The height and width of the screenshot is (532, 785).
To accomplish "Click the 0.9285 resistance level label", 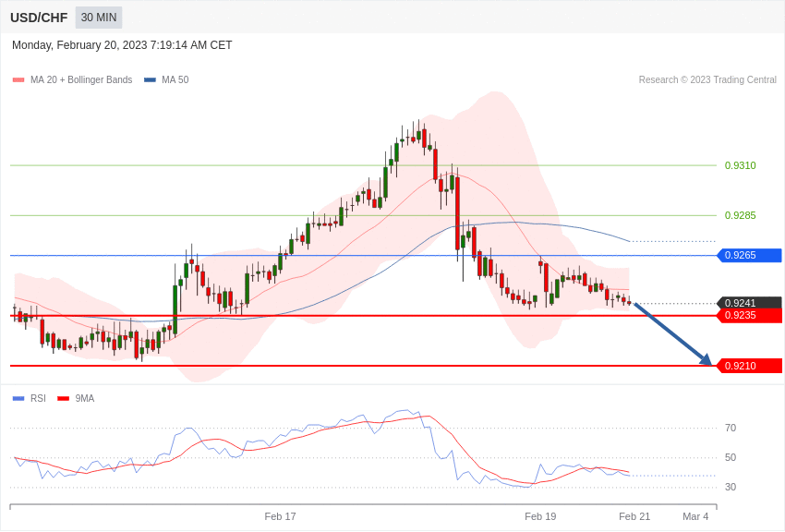I will pyautogui.click(x=741, y=216).
